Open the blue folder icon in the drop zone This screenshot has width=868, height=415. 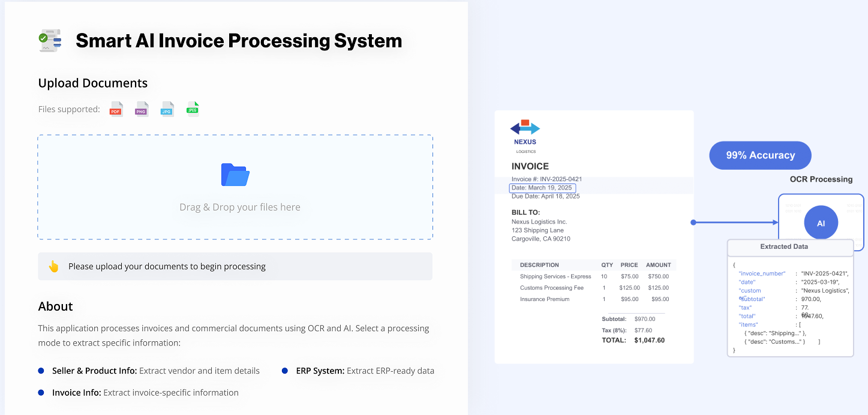(x=235, y=175)
